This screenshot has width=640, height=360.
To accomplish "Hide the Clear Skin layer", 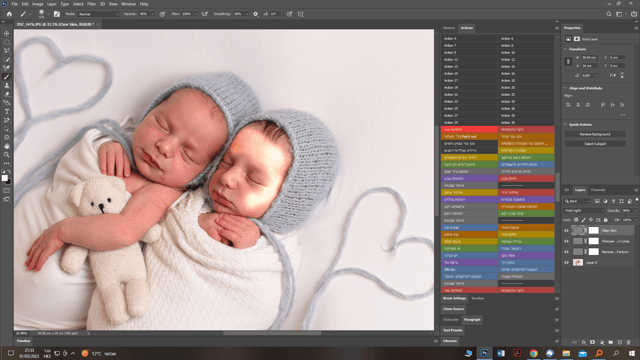I will [x=567, y=231].
